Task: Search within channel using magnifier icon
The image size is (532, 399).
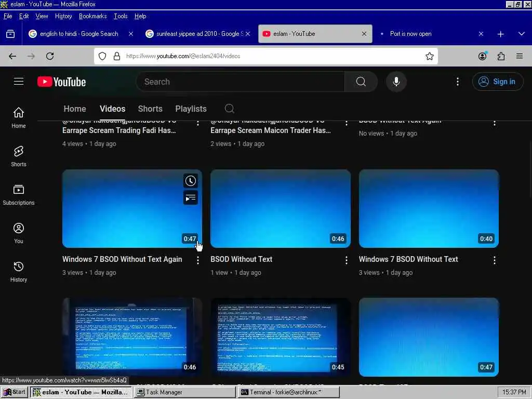Action: (x=229, y=109)
